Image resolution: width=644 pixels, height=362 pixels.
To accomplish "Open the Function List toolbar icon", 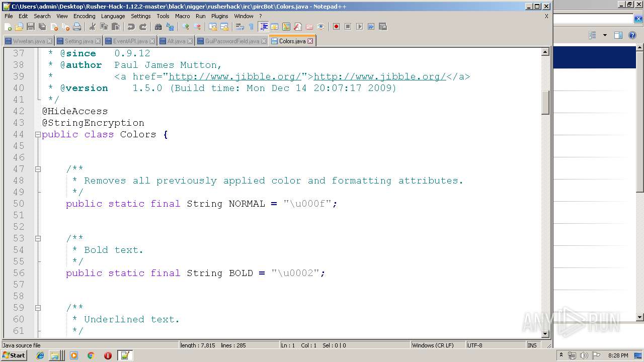I will pyautogui.click(x=298, y=27).
